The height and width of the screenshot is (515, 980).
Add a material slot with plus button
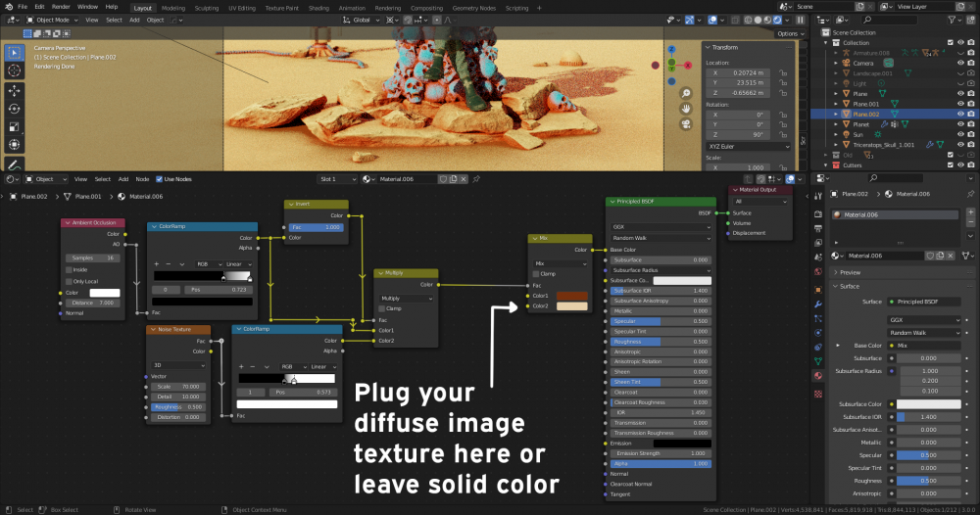[970, 212]
